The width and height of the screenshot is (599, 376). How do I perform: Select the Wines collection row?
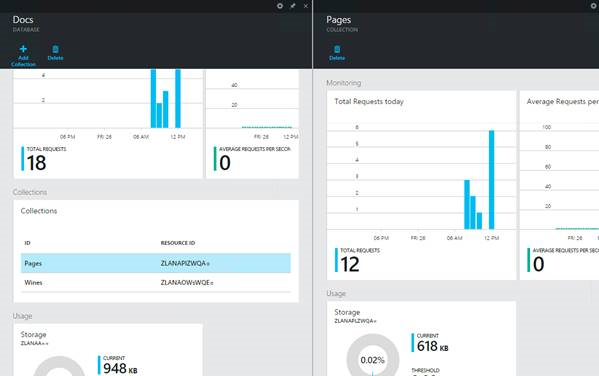click(x=155, y=283)
